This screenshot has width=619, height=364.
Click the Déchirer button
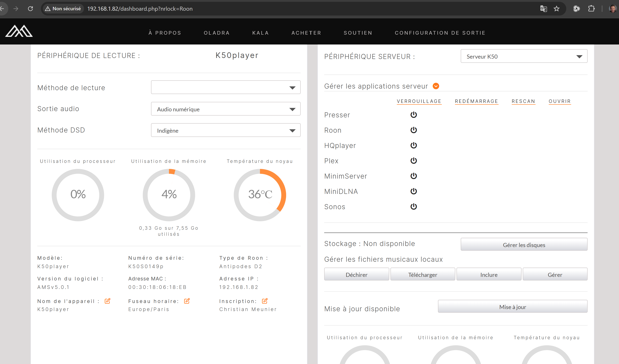[x=356, y=274]
